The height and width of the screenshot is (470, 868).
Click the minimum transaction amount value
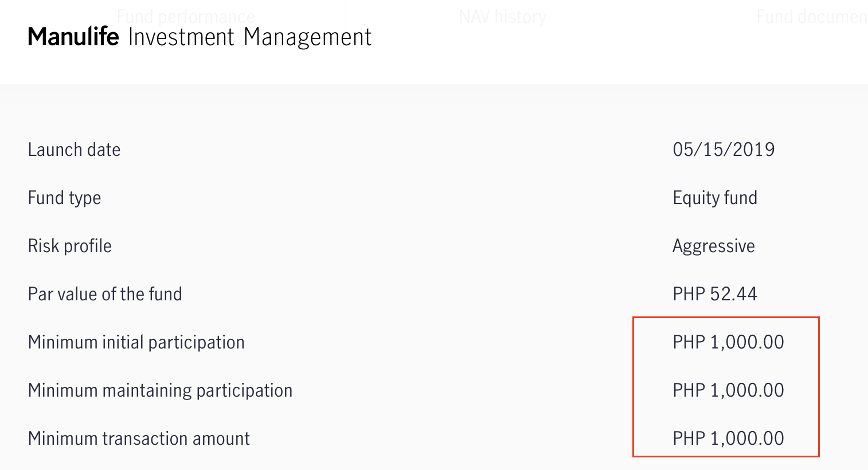[728, 438]
